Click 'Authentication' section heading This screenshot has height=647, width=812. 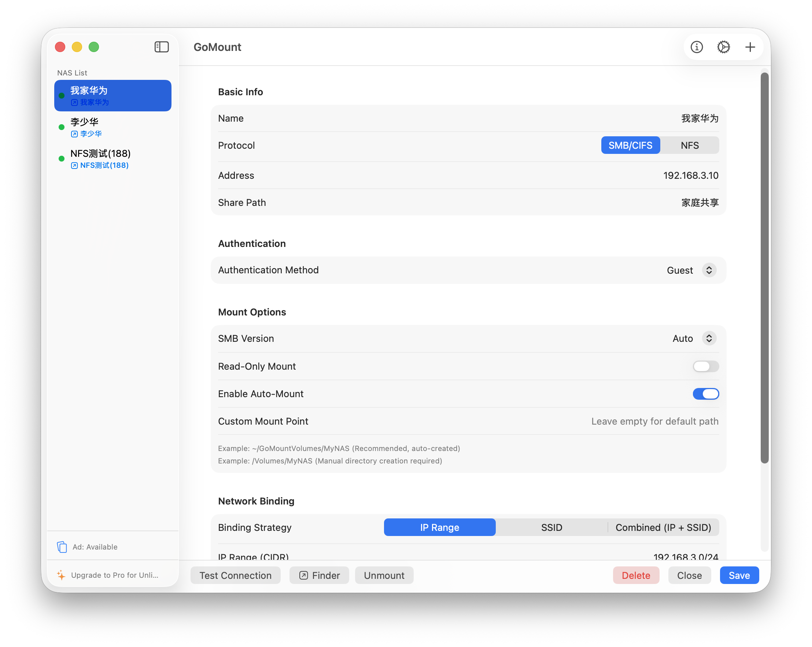pos(252,244)
